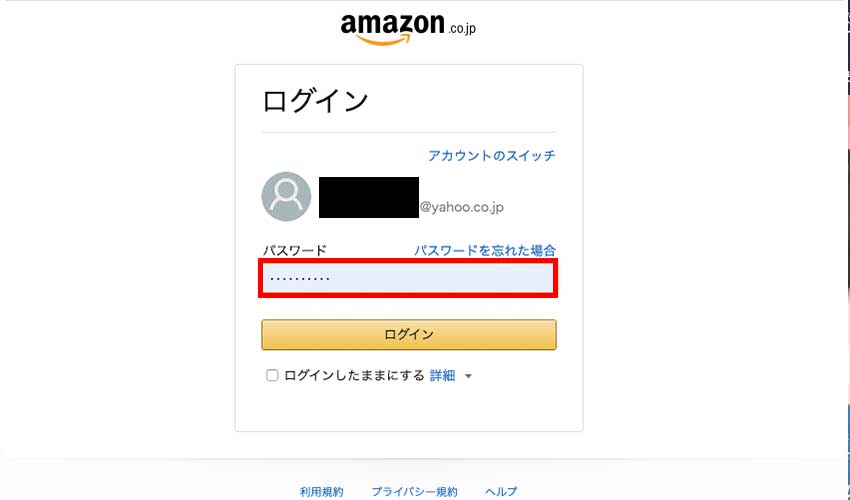This screenshot has height=500, width=850.
Task: Click the .co.jp text in the logo
Action: [x=462, y=28]
